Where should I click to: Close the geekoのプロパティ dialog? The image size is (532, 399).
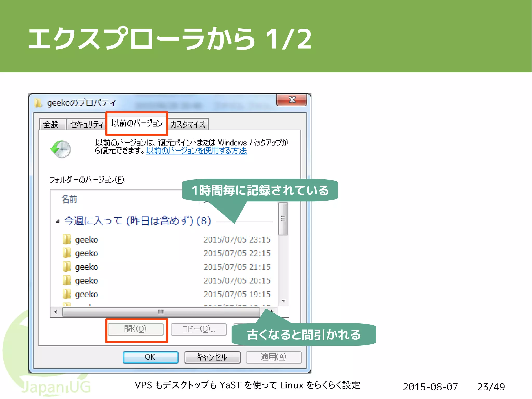pos(292,100)
